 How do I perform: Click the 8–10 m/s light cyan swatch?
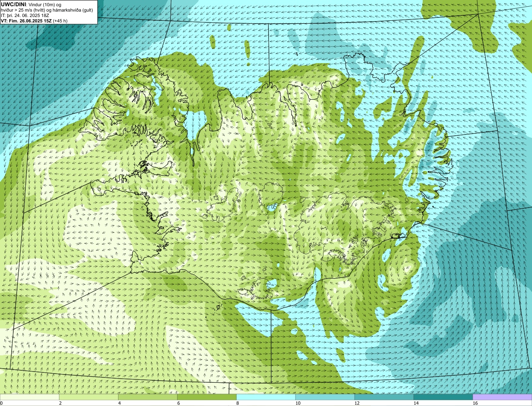[266, 397]
